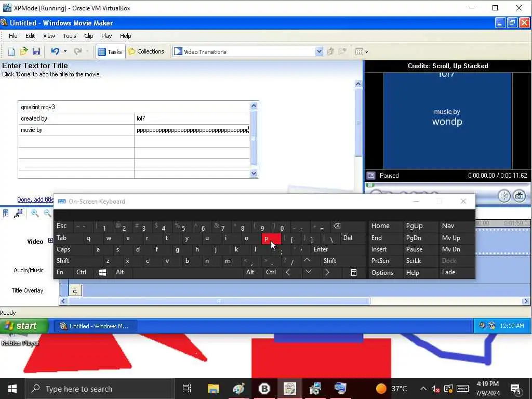Select the credits clip on Title Overlay track

click(75, 290)
